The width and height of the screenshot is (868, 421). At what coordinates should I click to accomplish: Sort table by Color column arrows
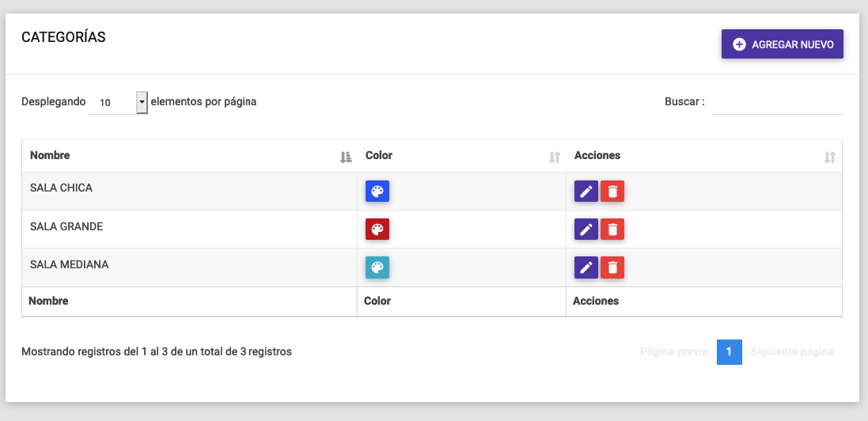554,157
